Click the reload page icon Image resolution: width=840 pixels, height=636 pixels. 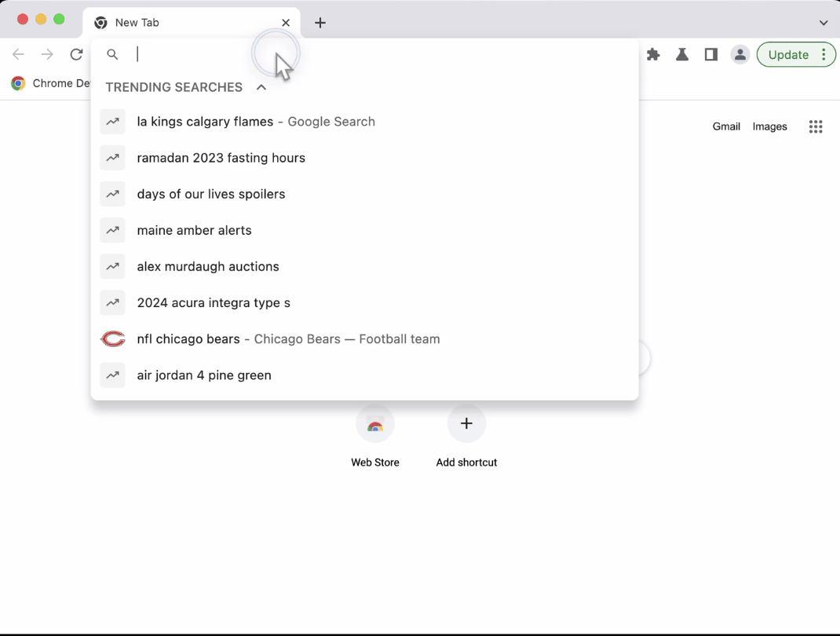click(x=76, y=54)
